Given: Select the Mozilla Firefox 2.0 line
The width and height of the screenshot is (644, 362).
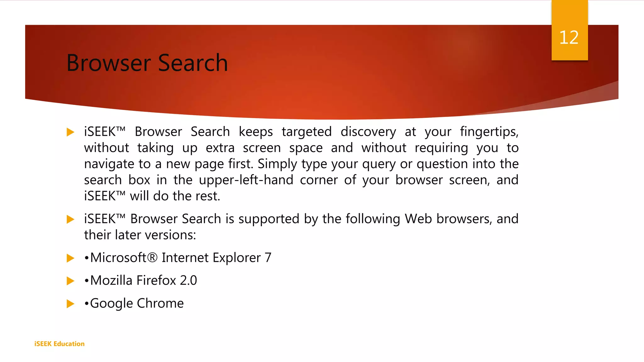Looking at the screenshot, I should pos(141,280).
